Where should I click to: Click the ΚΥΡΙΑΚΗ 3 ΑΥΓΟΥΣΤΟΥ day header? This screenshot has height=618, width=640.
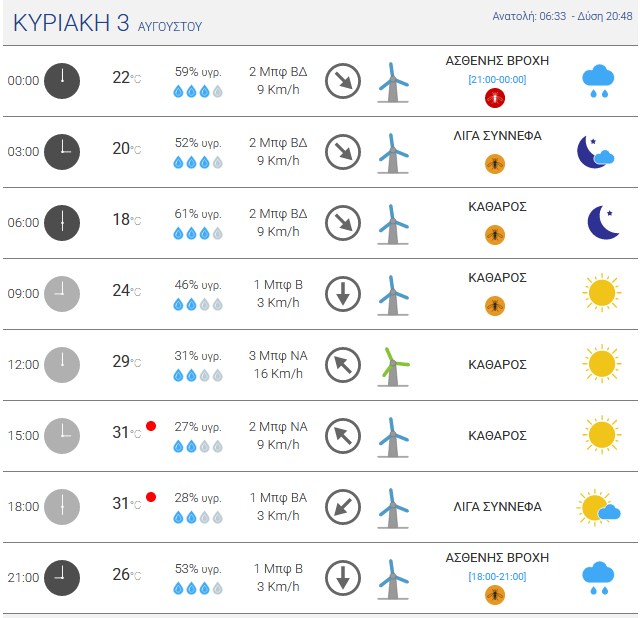pos(108,23)
